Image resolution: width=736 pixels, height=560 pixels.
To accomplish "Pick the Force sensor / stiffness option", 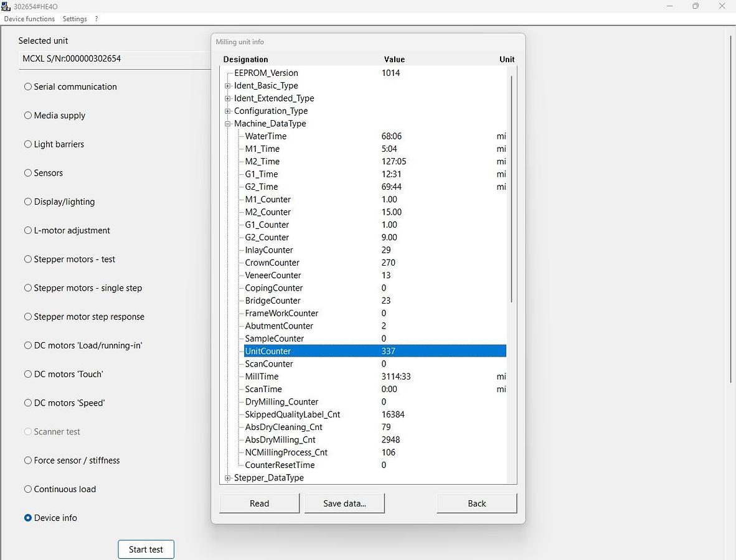I will (28, 460).
